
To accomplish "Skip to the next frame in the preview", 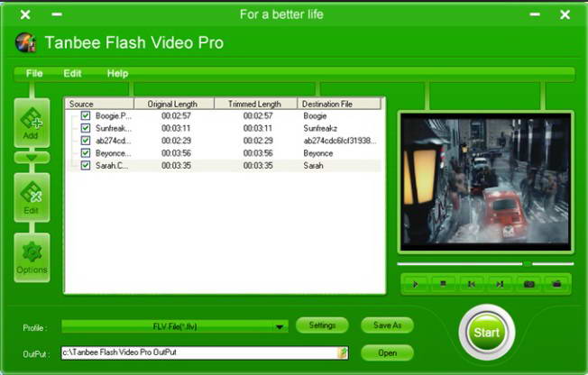I will pyautogui.click(x=500, y=284).
